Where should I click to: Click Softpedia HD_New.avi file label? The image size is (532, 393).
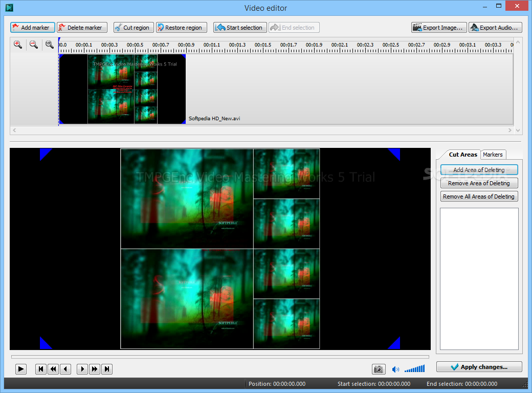tap(214, 118)
